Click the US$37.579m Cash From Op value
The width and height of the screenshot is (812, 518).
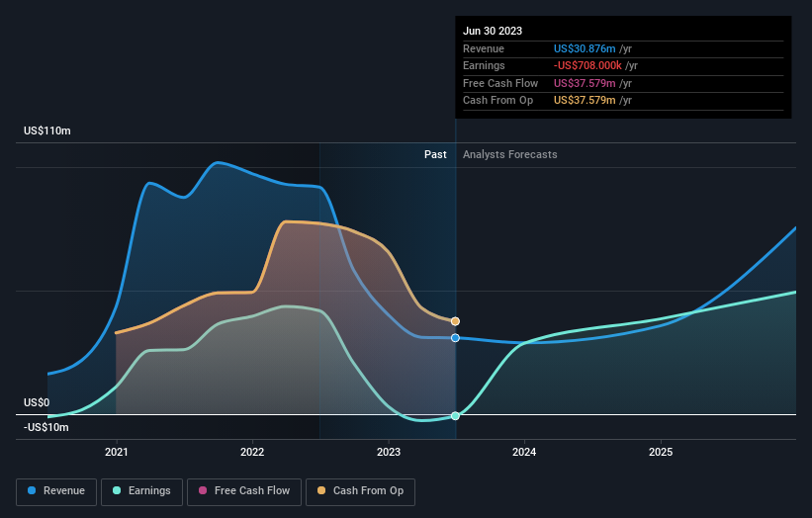tap(585, 101)
